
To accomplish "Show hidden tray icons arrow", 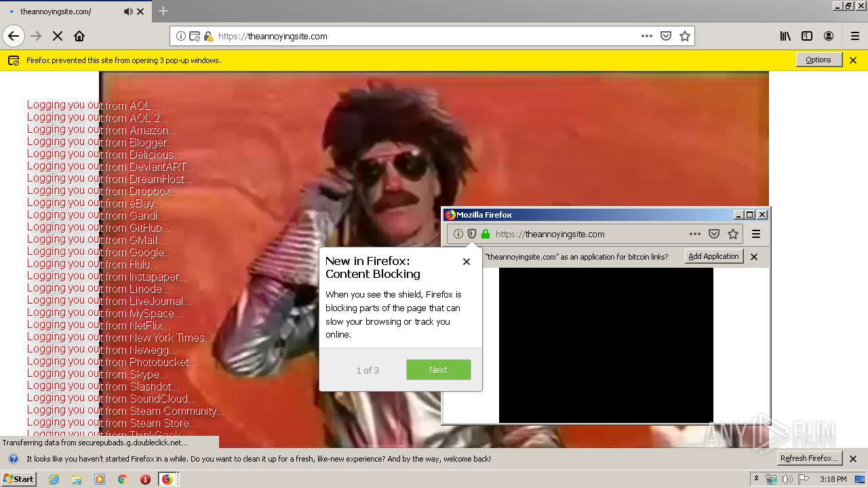I will pyautogui.click(x=756, y=479).
